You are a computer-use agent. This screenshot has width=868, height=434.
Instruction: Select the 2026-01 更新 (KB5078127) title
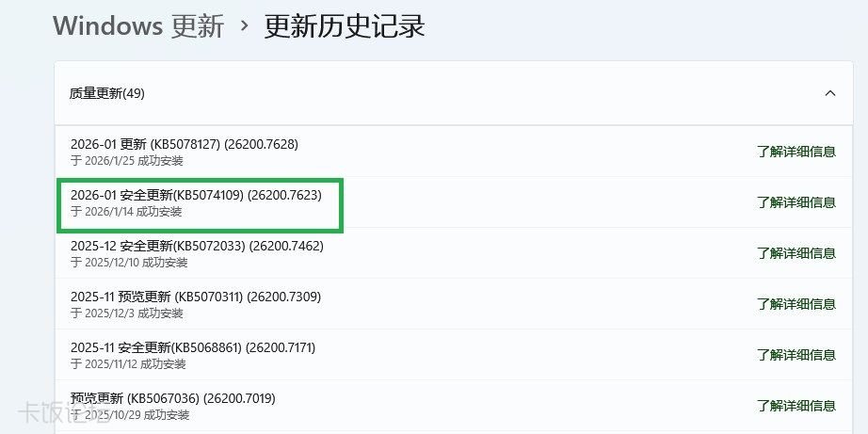click(x=184, y=144)
